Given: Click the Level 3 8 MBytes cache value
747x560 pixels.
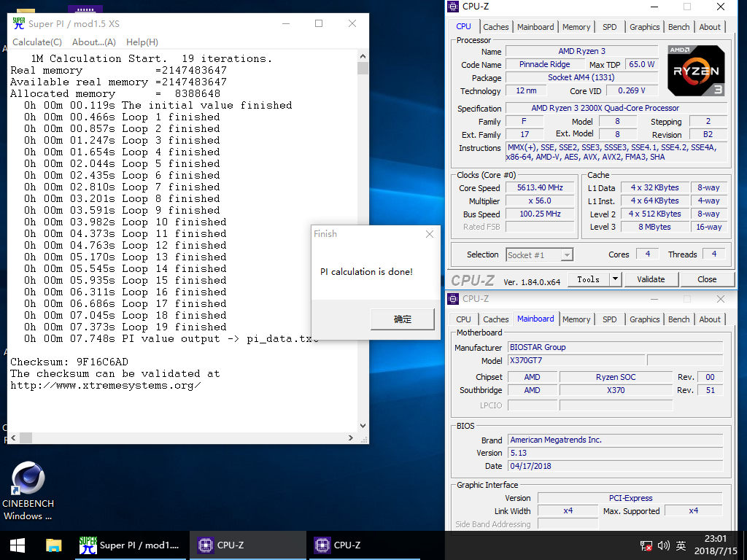Looking at the screenshot, I should click(654, 227).
